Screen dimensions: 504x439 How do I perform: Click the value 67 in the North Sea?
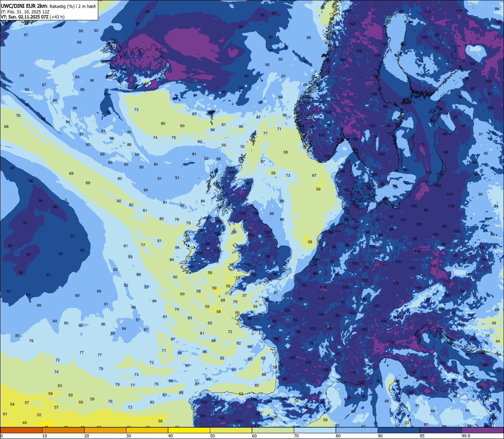click(314, 175)
